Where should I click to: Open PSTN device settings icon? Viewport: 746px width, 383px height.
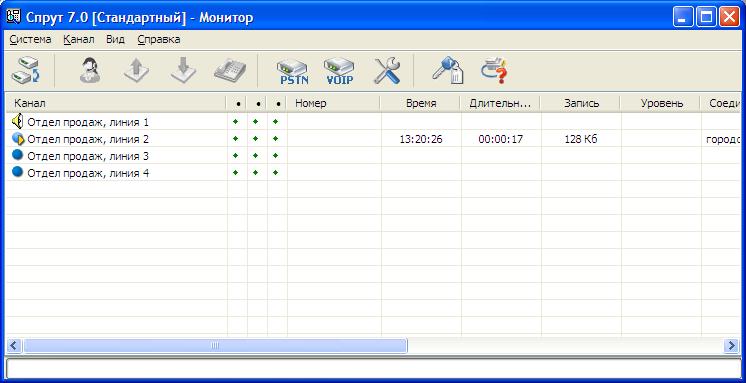[x=293, y=72]
